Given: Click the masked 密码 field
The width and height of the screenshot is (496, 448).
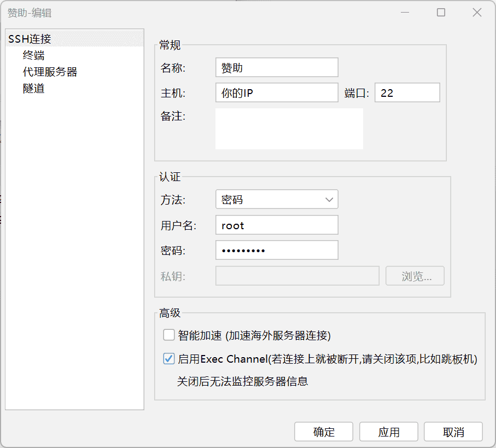Looking at the screenshot, I should 276,250.
